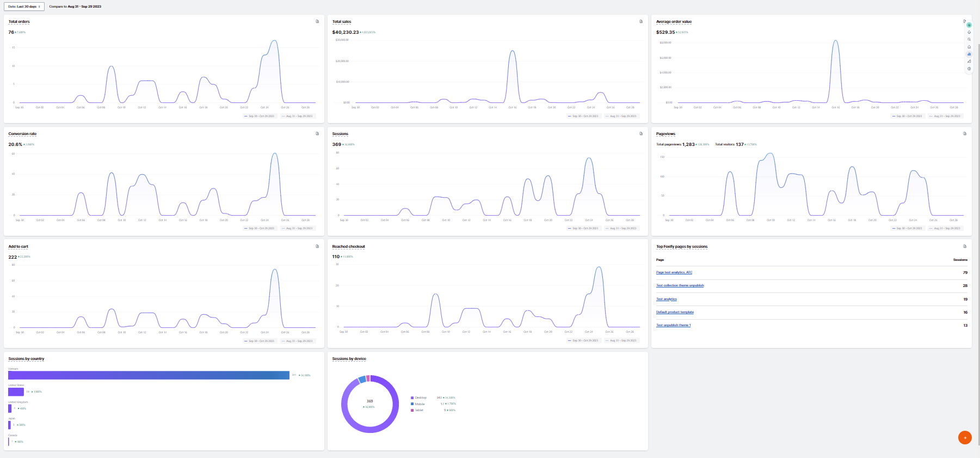This screenshot has height=458, width=980.
Task: Click the Sessions by country title
Action: pos(26,358)
